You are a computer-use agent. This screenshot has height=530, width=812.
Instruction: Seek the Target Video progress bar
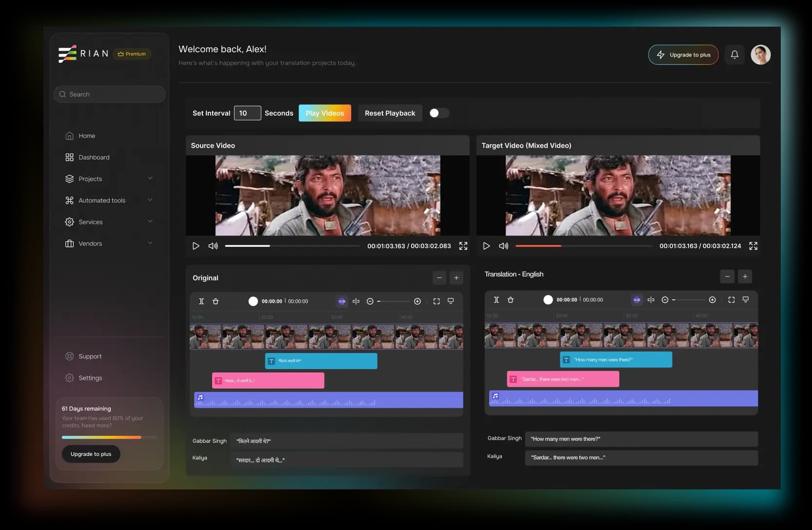click(x=584, y=246)
